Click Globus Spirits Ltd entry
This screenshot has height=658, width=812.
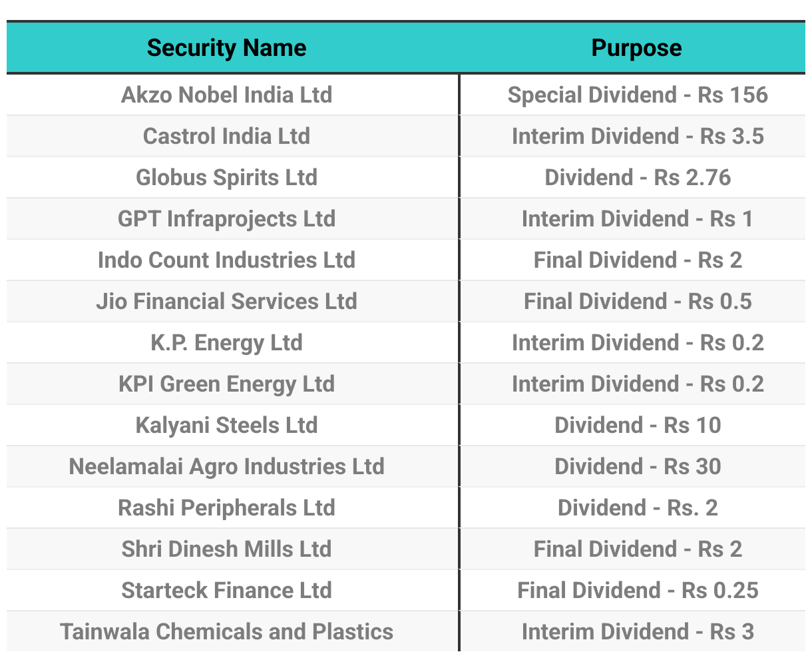(226, 177)
